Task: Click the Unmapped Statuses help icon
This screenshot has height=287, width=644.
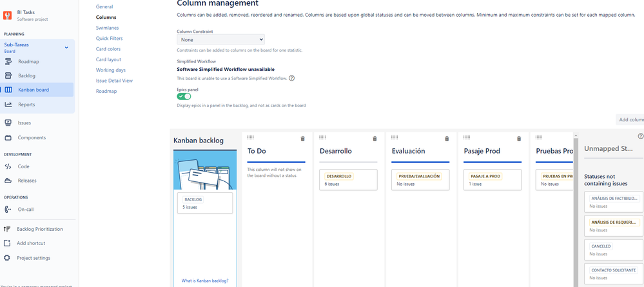Action: tap(640, 136)
